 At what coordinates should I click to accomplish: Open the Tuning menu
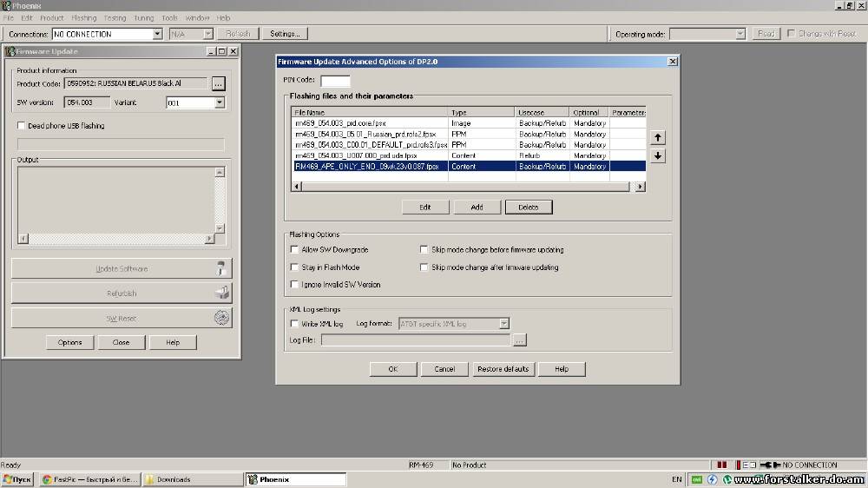pos(143,17)
